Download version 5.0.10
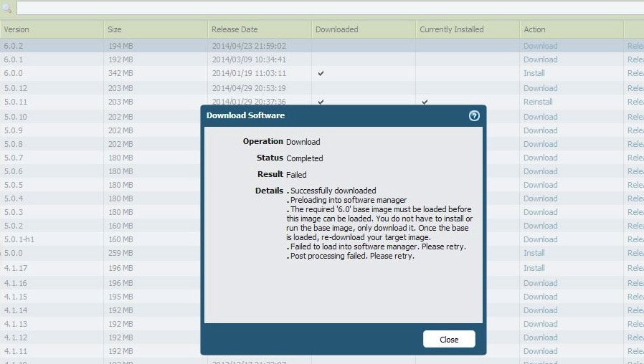 coord(541,117)
